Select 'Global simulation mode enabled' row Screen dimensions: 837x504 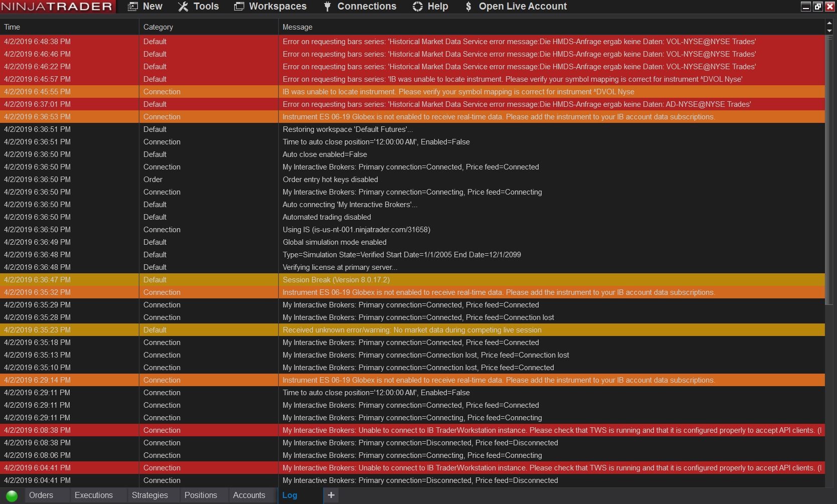(x=412, y=242)
